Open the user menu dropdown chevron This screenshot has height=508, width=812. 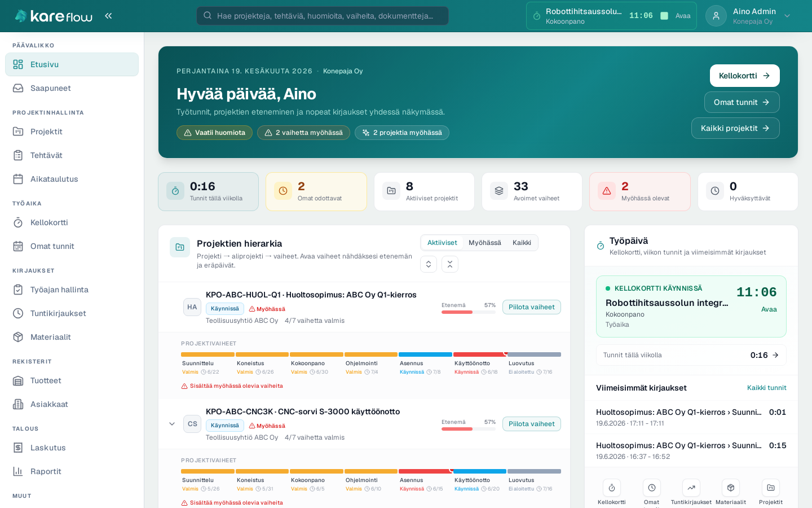coord(787,16)
